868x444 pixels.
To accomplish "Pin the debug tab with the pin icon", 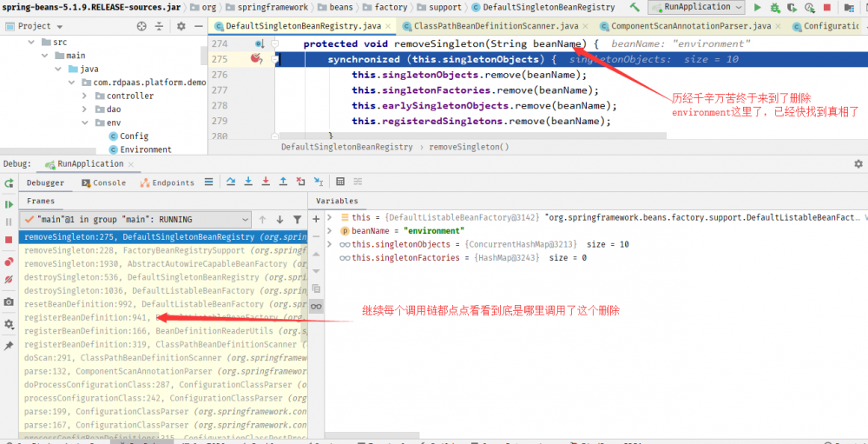I will coord(9,345).
